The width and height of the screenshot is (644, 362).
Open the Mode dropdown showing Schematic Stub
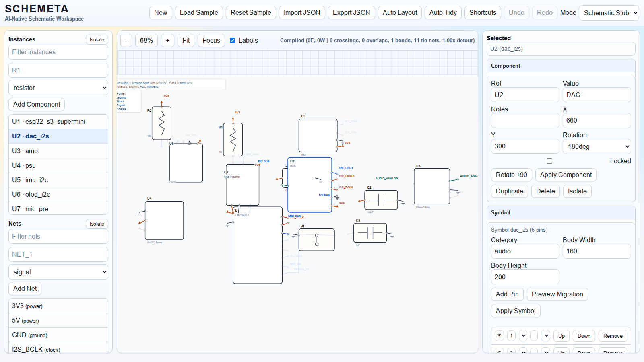609,13
